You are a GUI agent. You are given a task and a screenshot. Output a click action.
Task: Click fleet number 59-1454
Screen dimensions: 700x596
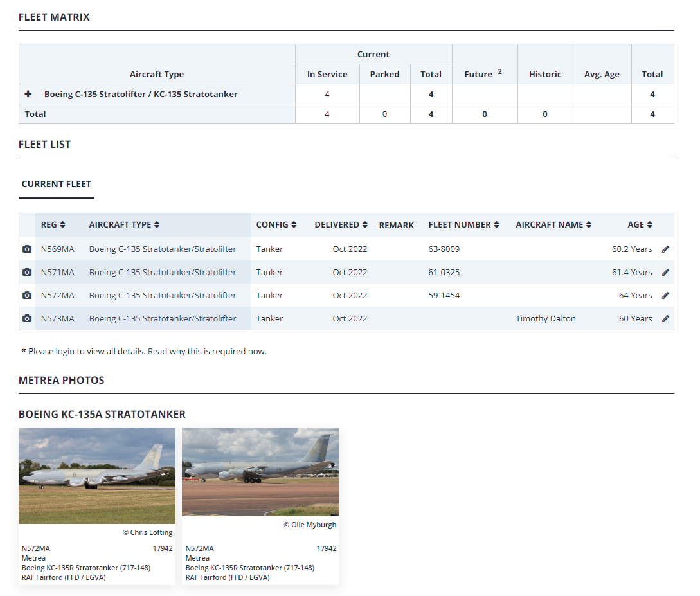pyautogui.click(x=444, y=296)
